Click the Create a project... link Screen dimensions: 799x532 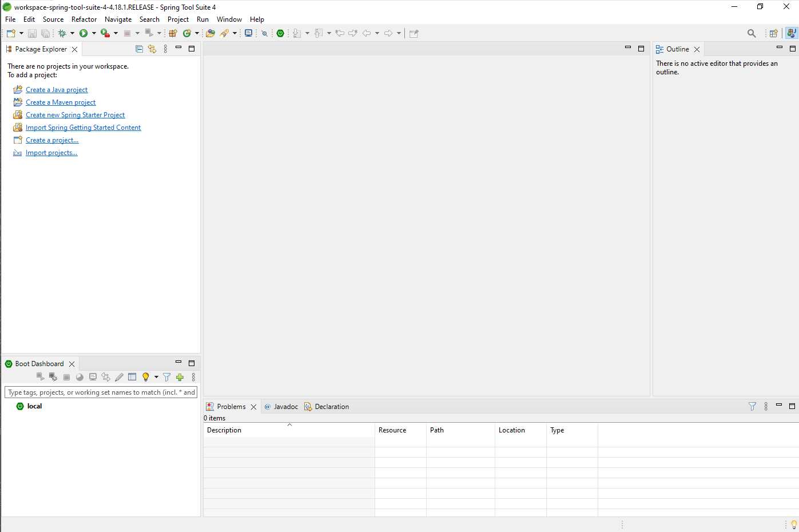point(52,140)
